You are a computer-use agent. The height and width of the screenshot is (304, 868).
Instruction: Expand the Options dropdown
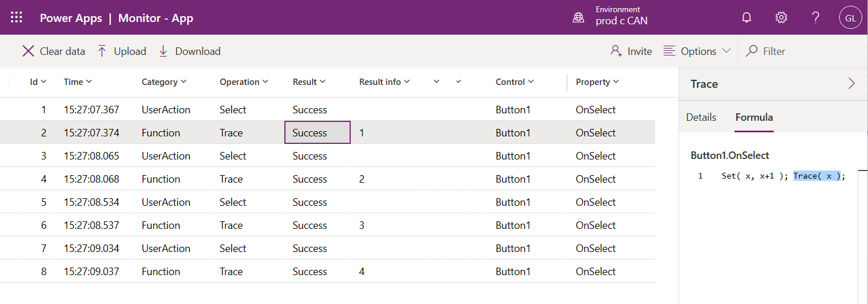[x=697, y=51]
